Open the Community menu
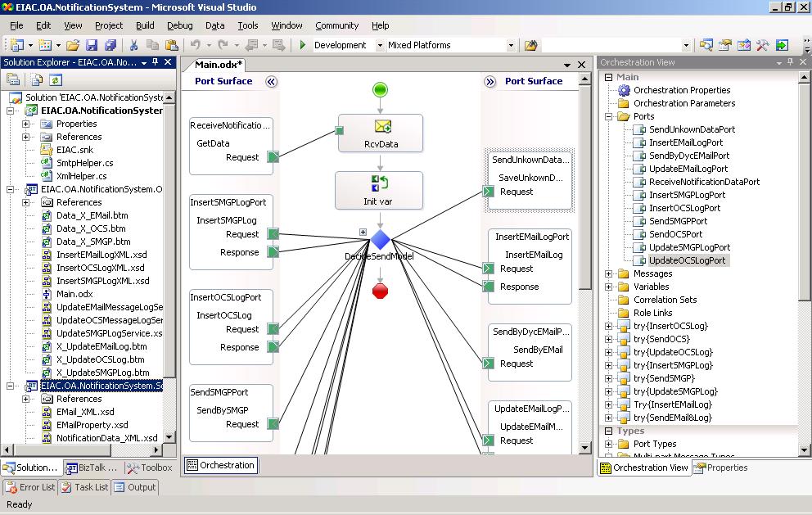Screen dimensions: 812x515 (336, 25)
